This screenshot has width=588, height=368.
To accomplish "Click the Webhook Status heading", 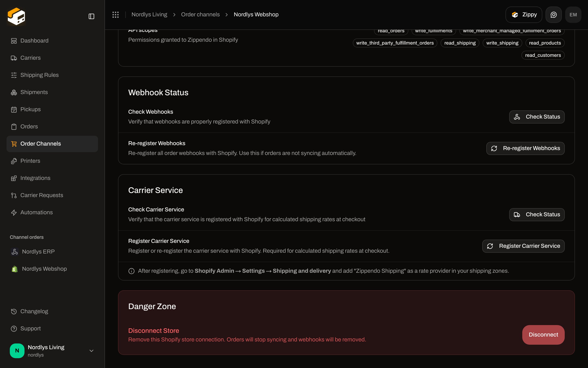I will coord(158,93).
